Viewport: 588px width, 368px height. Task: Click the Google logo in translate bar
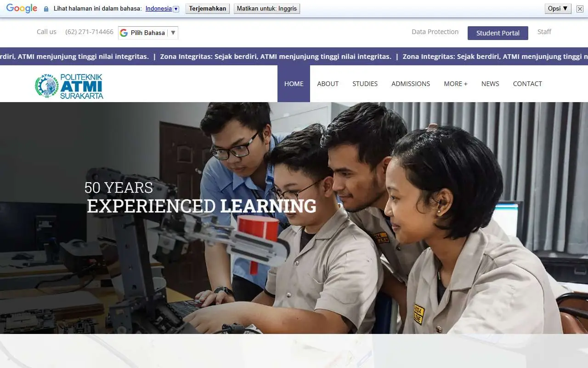pyautogui.click(x=22, y=8)
